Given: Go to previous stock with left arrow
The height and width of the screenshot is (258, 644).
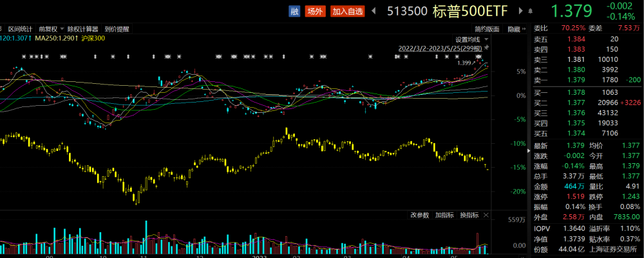Looking at the screenshot, I should (x=374, y=11).
